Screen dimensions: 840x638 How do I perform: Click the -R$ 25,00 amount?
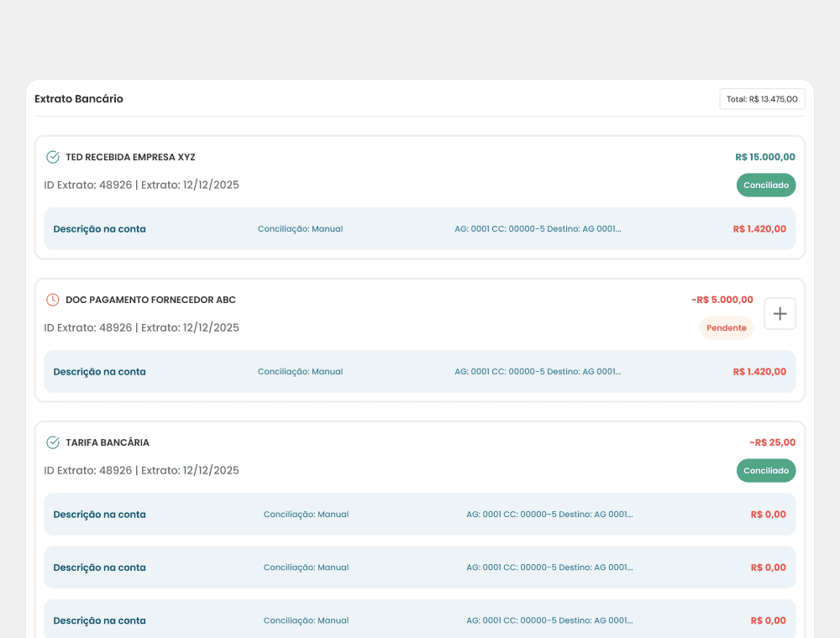pyautogui.click(x=773, y=442)
